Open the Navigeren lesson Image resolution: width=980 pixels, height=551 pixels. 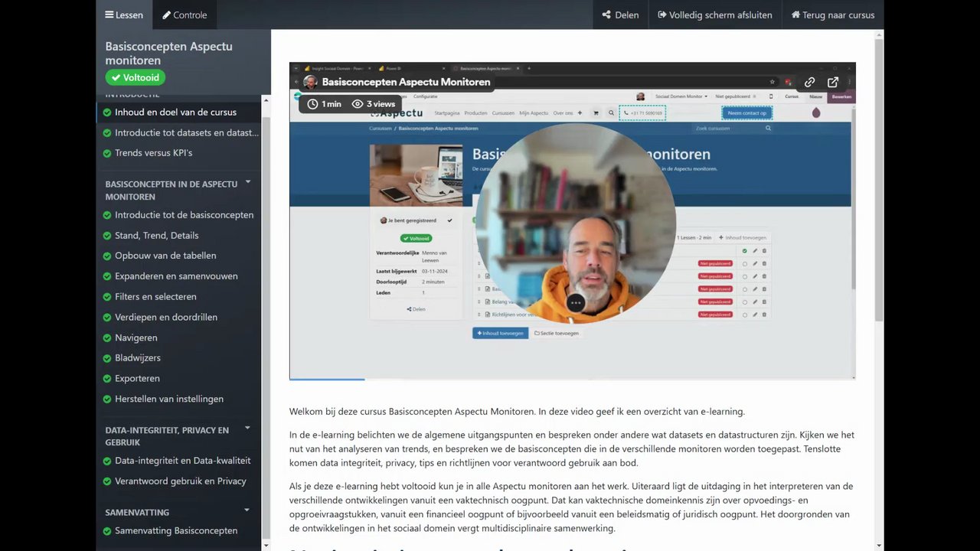click(136, 337)
